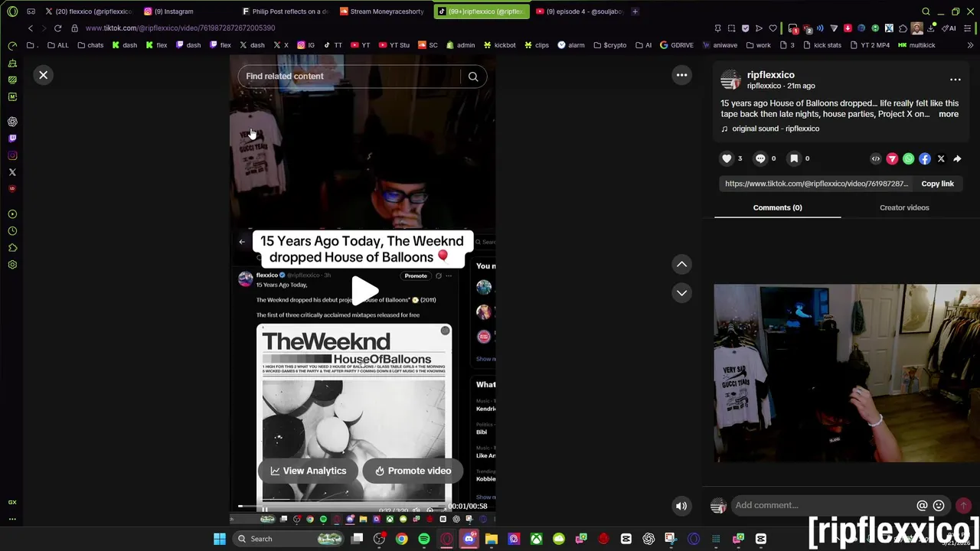This screenshot has width=980, height=551.
Task: Open Twitch in the browser sidebar
Action: click(x=12, y=139)
